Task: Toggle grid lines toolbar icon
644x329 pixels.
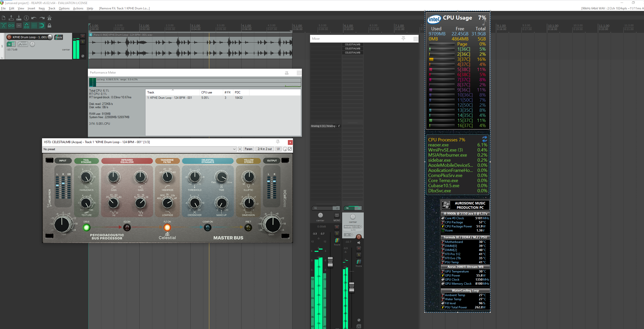Action: [34, 25]
